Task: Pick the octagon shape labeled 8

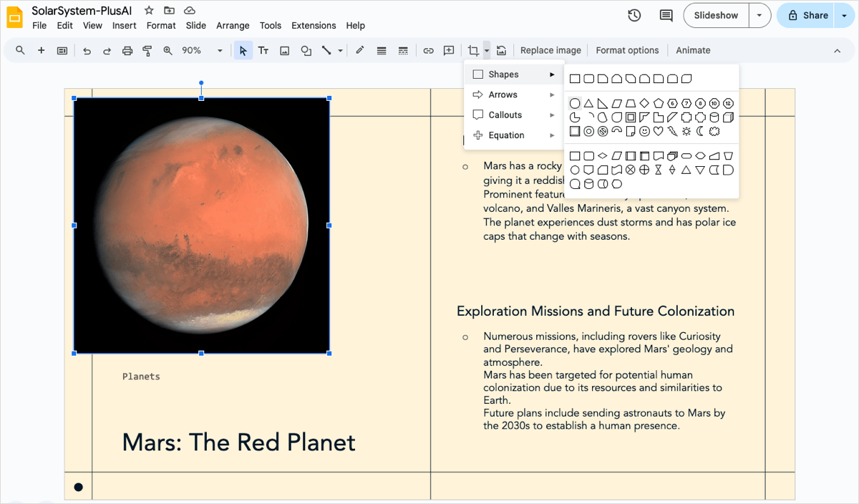Action: point(700,103)
